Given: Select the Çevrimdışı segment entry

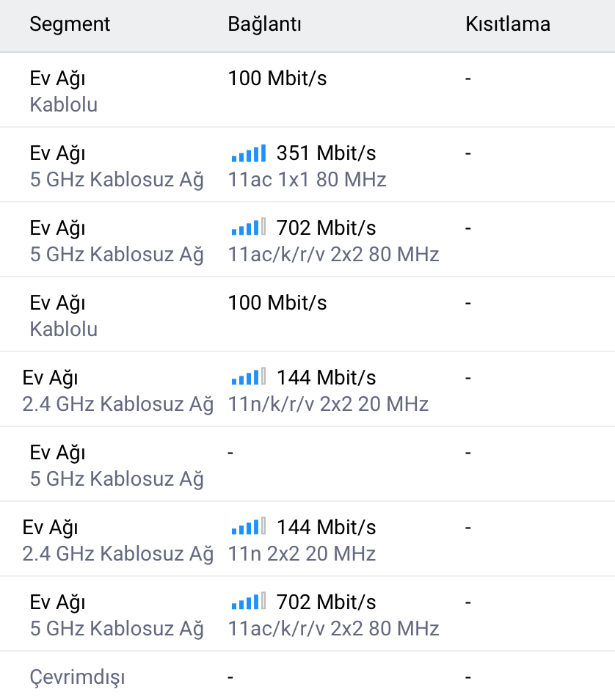Looking at the screenshot, I should 77,677.
